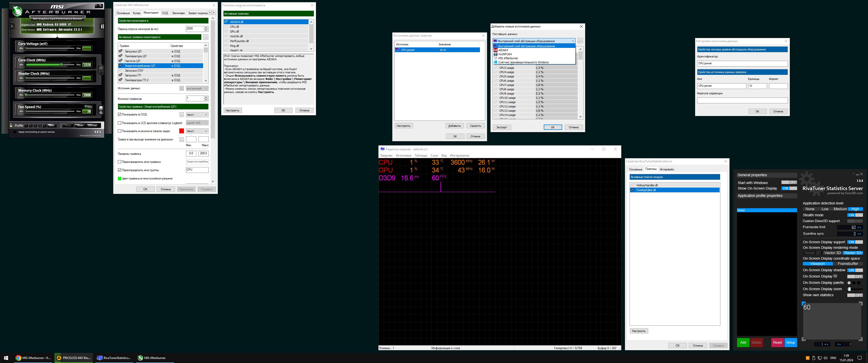Select profile slot 3 in Afterburner

pos(35,126)
